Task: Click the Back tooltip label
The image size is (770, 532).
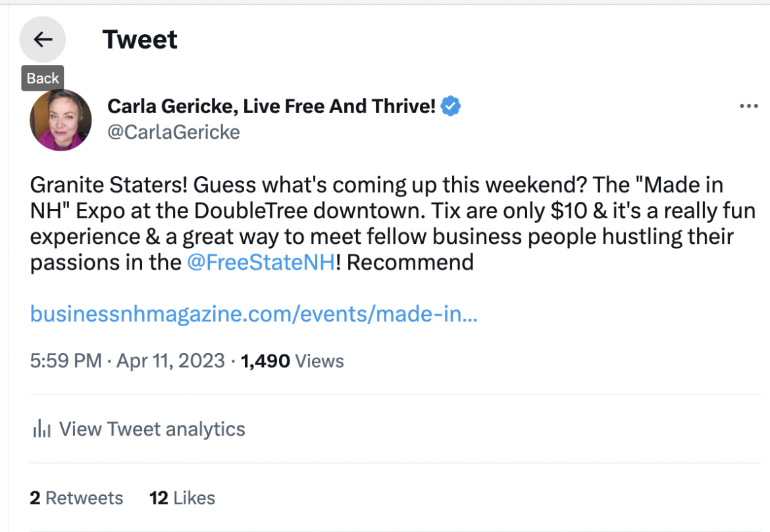Action: (x=43, y=78)
